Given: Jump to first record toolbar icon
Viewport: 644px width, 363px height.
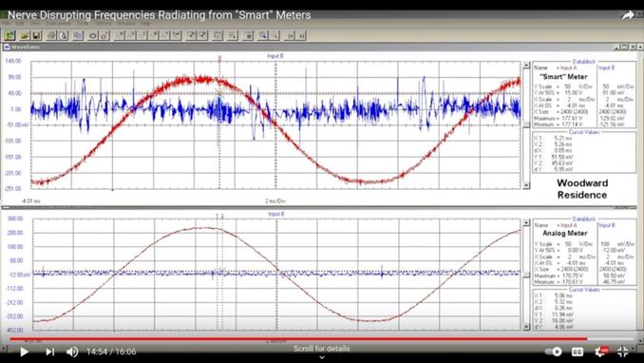Looking at the screenshot, I should [290, 36].
